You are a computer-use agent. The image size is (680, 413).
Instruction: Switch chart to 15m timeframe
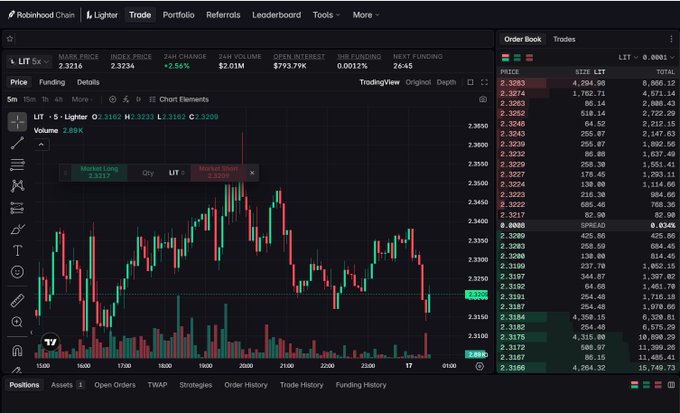click(29, 99)
